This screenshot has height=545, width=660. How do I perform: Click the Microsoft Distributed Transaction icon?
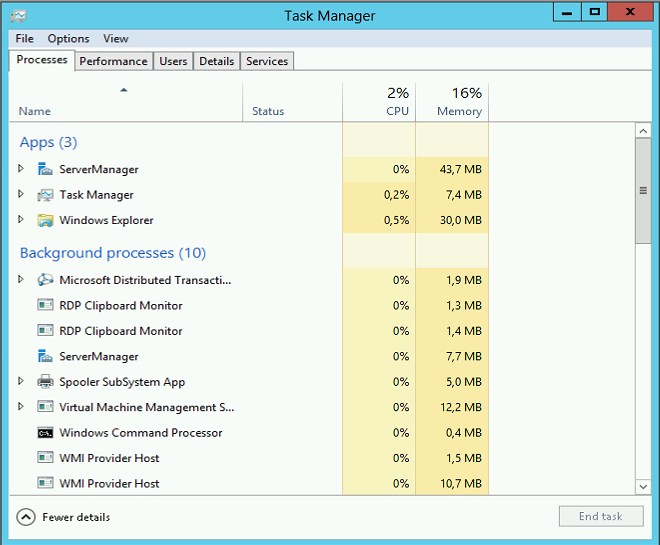(45, 280)
